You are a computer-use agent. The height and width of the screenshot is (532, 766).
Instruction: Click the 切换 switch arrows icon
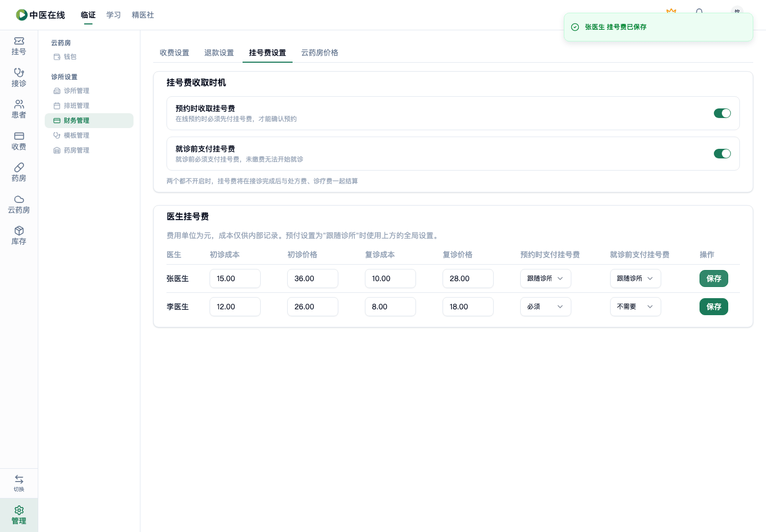pos(19,479)
